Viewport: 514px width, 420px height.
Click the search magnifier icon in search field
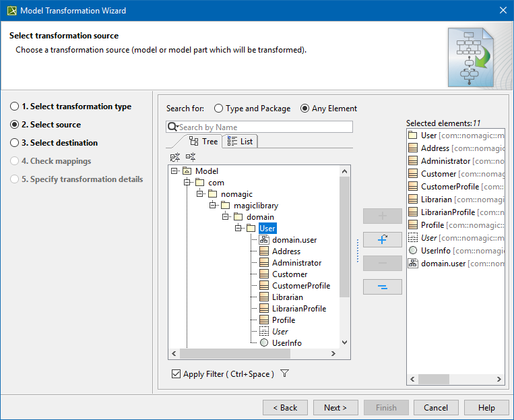pyautogui.click(x=172, y=127)
